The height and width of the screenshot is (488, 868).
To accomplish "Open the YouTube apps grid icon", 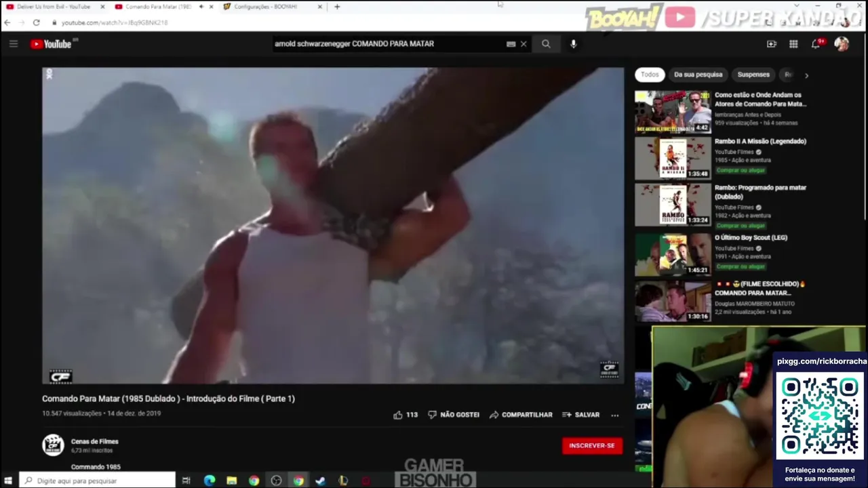I will pos(793,44).
